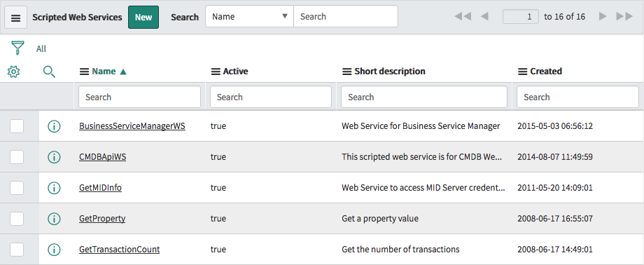Viewport: 644px width, 265px height.
Task: Click created date 2014-08-07 11:49:59
Action: [x=555, y=157]
